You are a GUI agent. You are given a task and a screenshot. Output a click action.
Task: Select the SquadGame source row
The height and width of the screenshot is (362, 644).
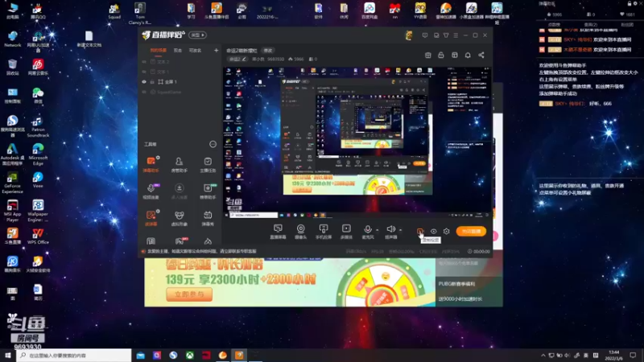(180, 92)
